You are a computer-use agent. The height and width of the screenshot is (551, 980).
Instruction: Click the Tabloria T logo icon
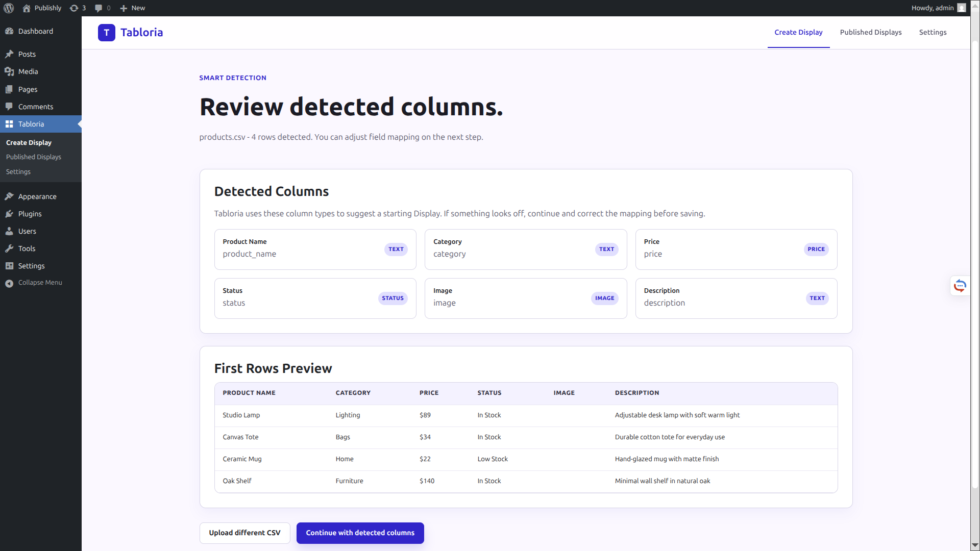(x=107, y=33)
